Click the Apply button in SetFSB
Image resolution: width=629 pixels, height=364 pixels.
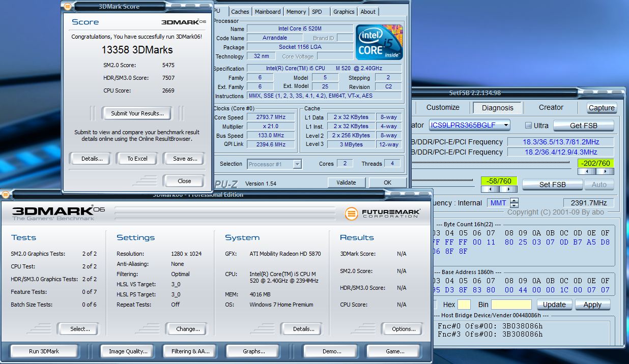point(592,305)
